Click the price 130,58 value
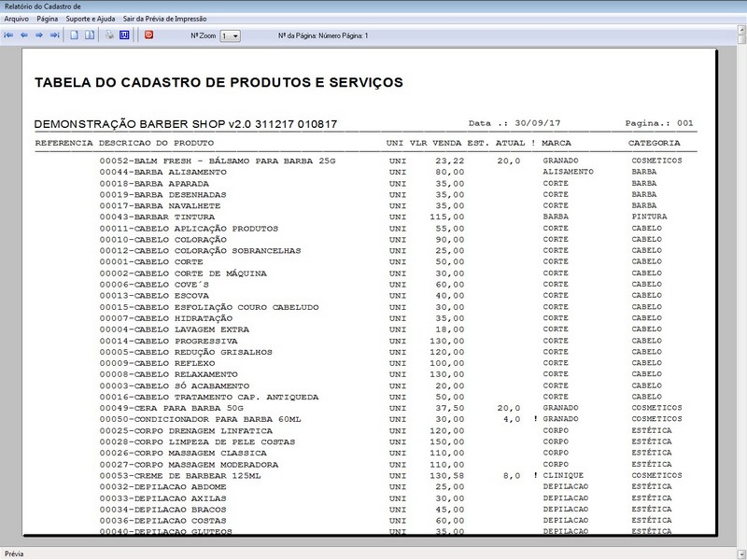The height and width of the screenshot is (560, 747). [x=447, y=476]
